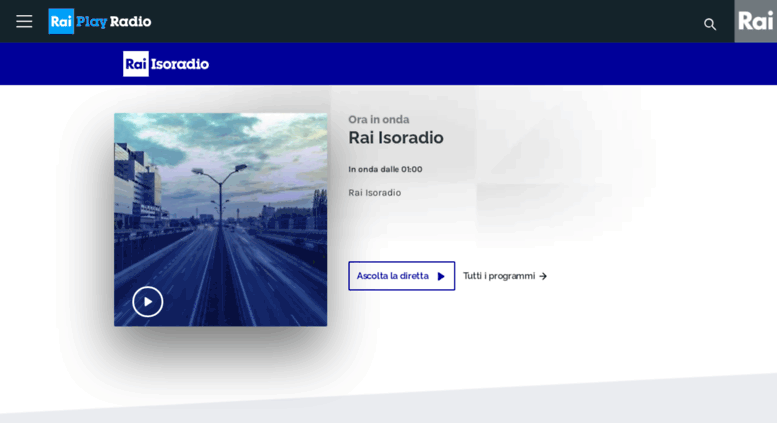Click the highway cover artwork

click(x=221, y=219)
